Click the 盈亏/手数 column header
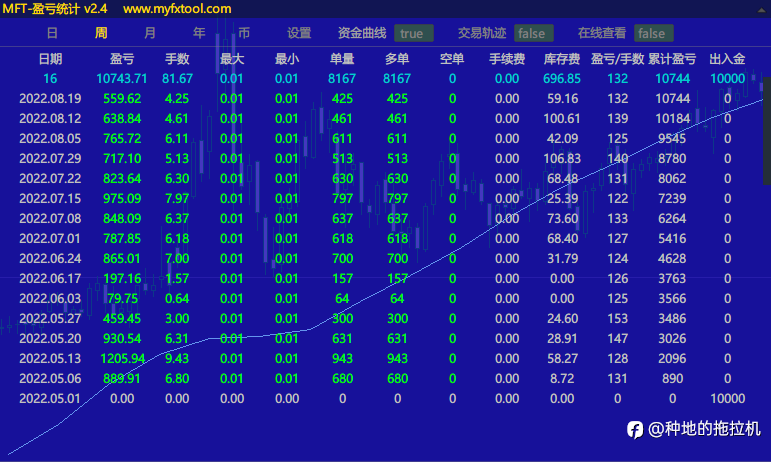 [x=617, y=59]
